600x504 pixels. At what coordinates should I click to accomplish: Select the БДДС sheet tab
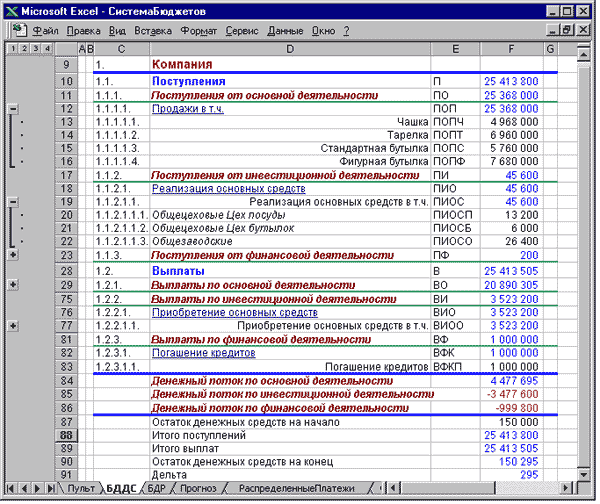(x=121, y=488)
